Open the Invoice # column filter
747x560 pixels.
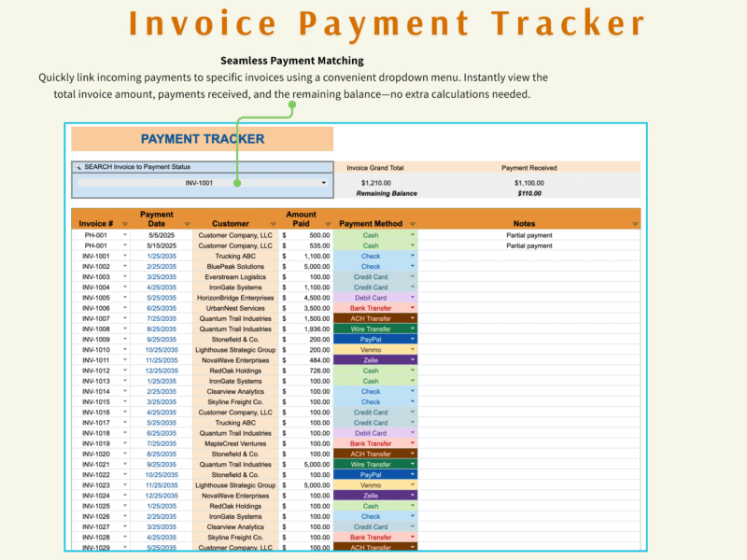point(125,224)
